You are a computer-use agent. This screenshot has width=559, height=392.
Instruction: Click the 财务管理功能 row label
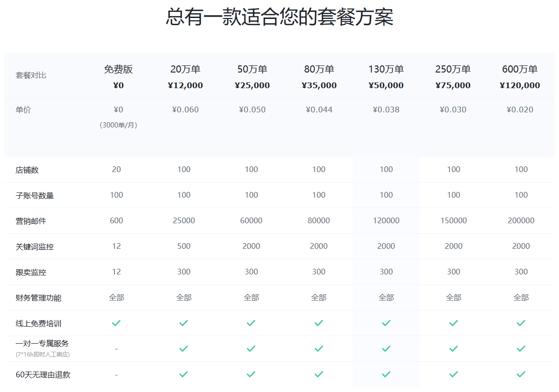coord(38,298)
